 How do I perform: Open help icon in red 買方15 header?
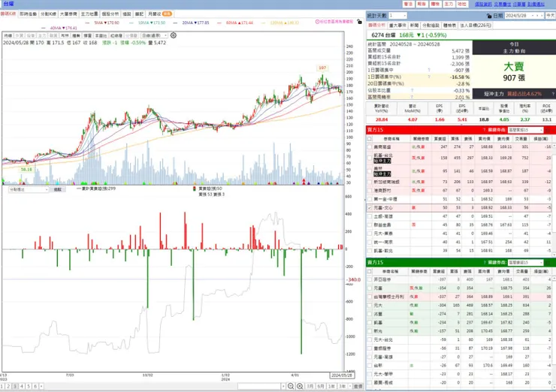tap(485, 130)
